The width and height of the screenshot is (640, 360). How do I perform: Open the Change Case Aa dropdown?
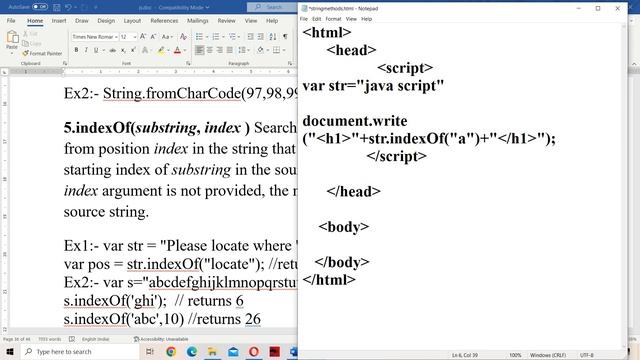click(x=166, y=37)
